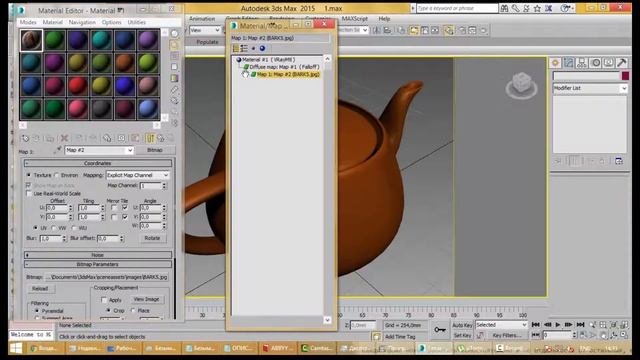The width and height of the screenshot is (640, 360).
Task: Open the Hierarchy tab in command panel
Action: (x=582, y=62)
